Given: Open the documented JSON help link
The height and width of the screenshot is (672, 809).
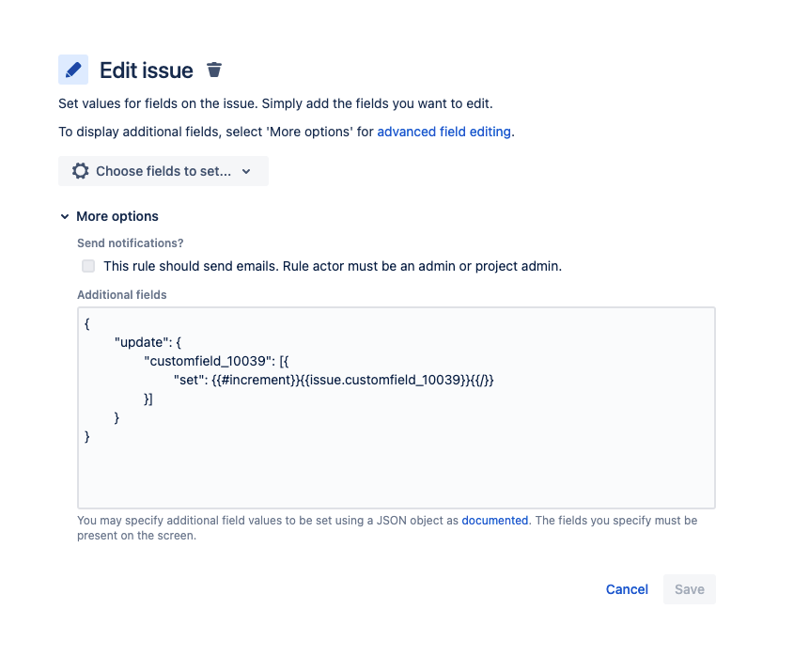Looking at the screenshot, I should [x=495, y=521].
